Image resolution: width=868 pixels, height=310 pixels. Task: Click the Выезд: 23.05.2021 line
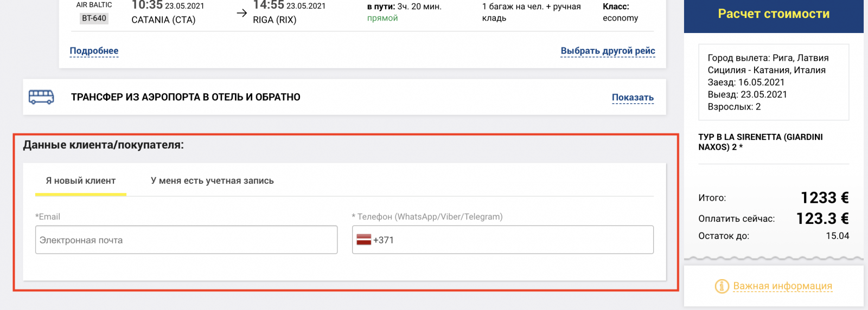(747, 94)
